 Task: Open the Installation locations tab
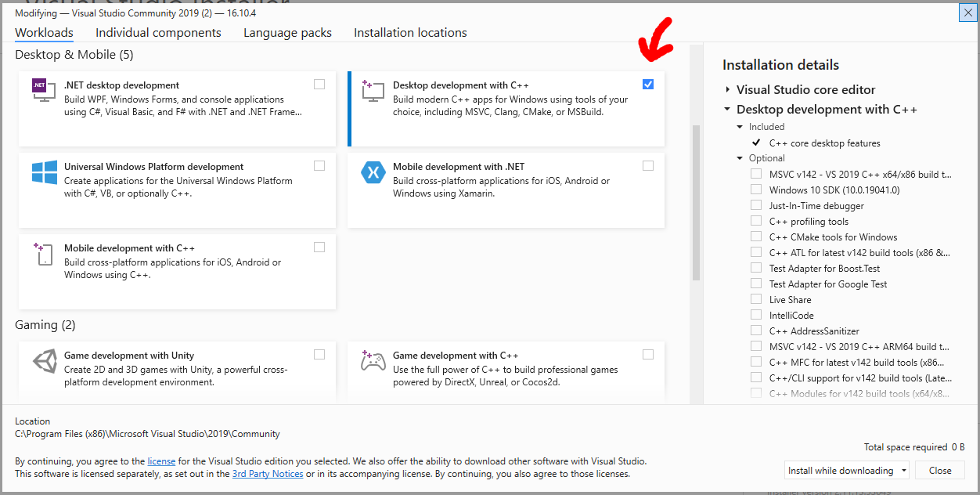pyautogui.click(x=410, y=33)
